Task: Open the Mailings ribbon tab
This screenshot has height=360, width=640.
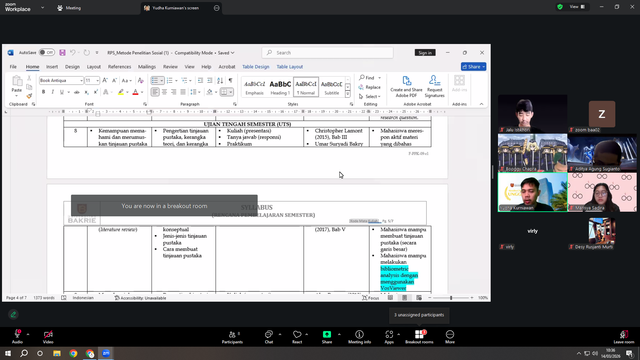Action: coord(147,67)
